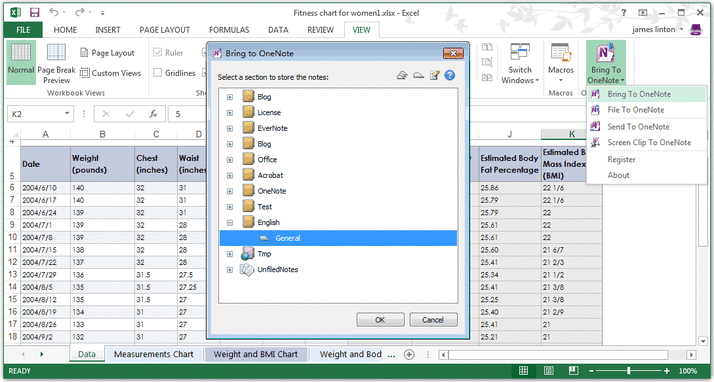Click the Redo arrow

tap(80, 13)
